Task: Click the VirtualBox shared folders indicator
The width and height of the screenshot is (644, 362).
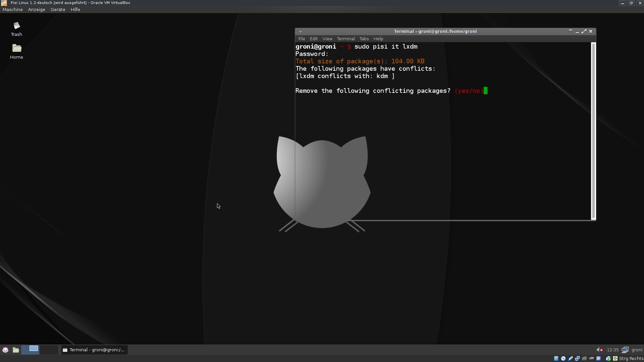Action: tap(584, 358)
